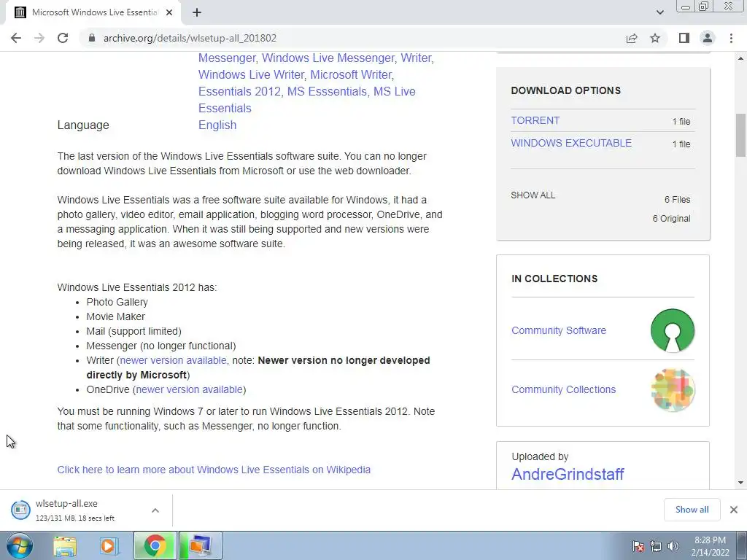Open a new tab with plus button
Screen dimensions: 747x560
point(197,12)
